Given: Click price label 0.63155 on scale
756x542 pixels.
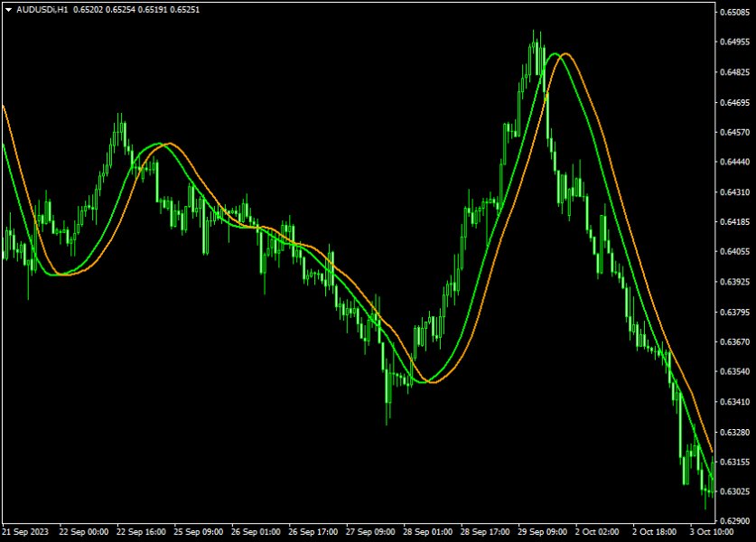Looking at the screenshot, I should (735, 462).
